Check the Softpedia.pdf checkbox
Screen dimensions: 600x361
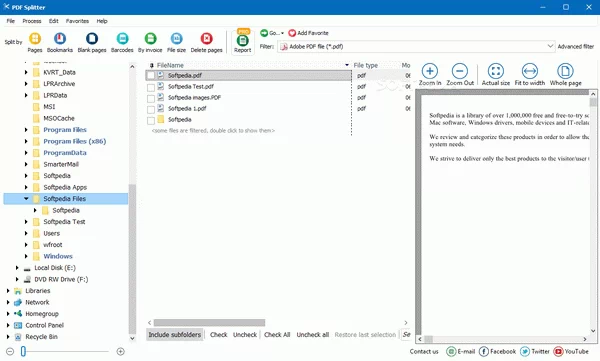click(151, 76)
